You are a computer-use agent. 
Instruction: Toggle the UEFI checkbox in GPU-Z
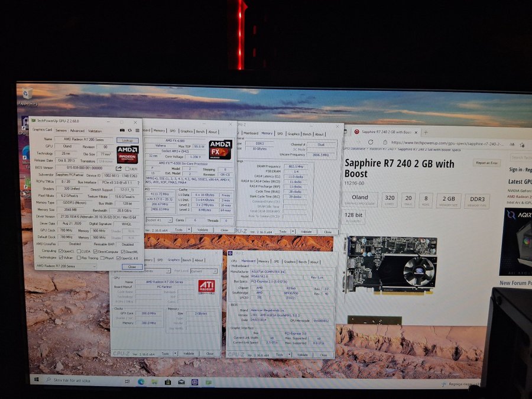point(127,168)
